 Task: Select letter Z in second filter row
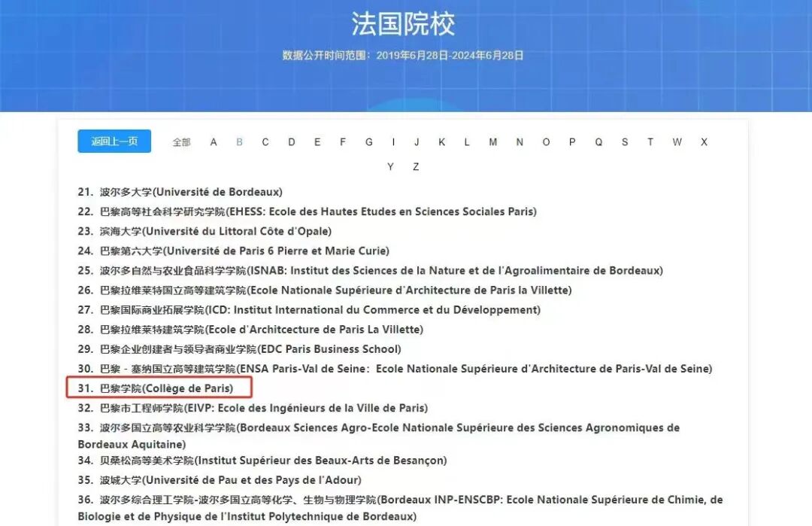[x=416, y=167]
